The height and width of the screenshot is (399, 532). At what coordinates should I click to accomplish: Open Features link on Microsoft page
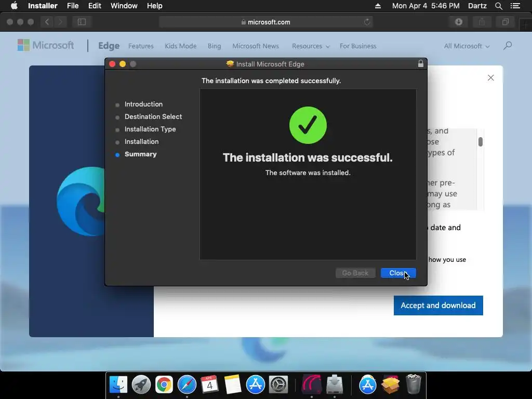click(x=141, y=46)
